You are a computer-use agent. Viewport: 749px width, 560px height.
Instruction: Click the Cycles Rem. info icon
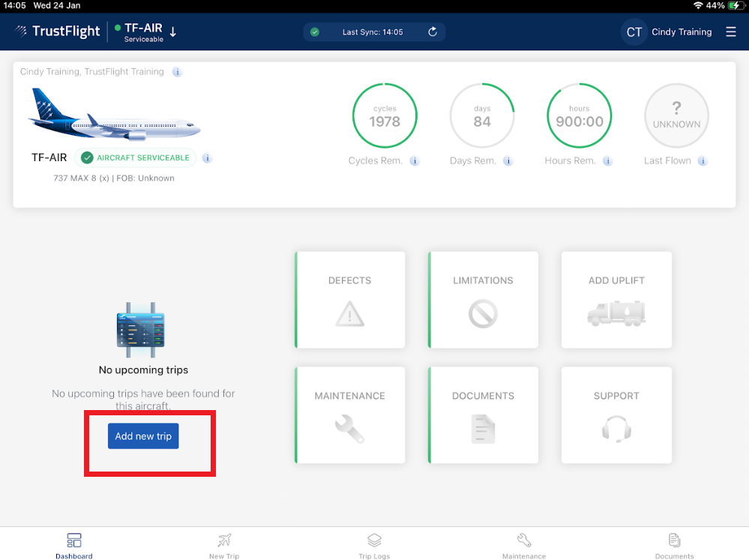click(x=415, y=160)
